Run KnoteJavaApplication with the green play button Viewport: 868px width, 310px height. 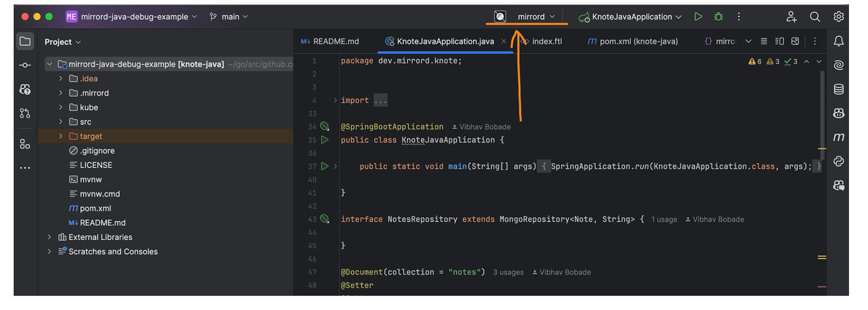click(698, 17)
